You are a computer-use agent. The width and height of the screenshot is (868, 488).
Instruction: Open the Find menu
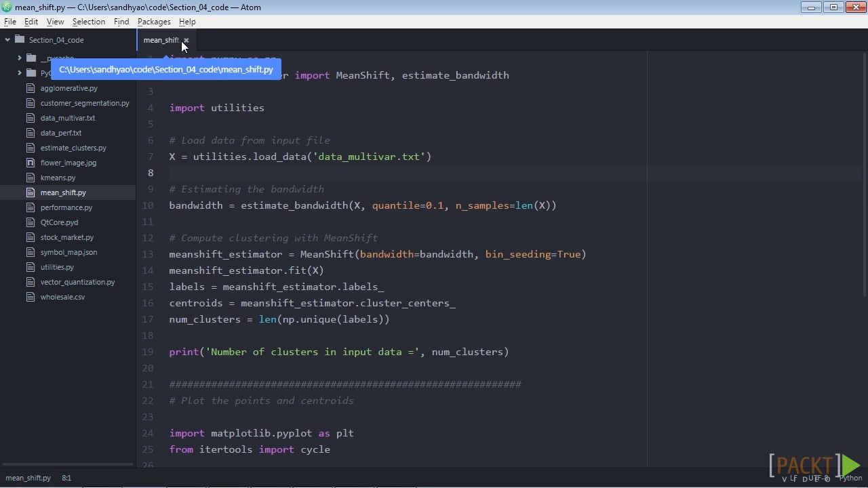pos(121,22)
